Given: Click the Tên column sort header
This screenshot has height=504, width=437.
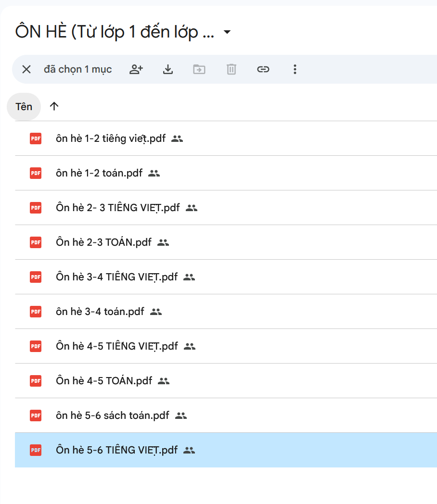Looking at the screenshot, I should point(24,106).
